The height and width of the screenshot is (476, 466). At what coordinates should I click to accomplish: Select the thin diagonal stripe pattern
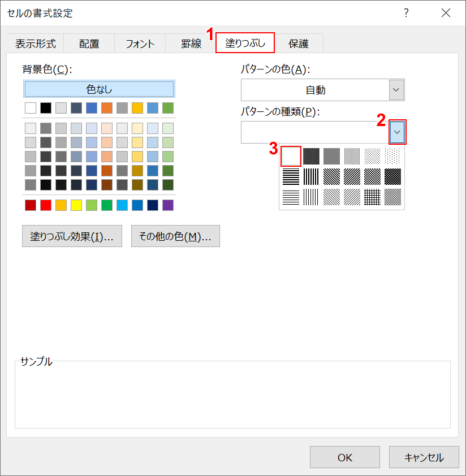click(x=352, y=197)
